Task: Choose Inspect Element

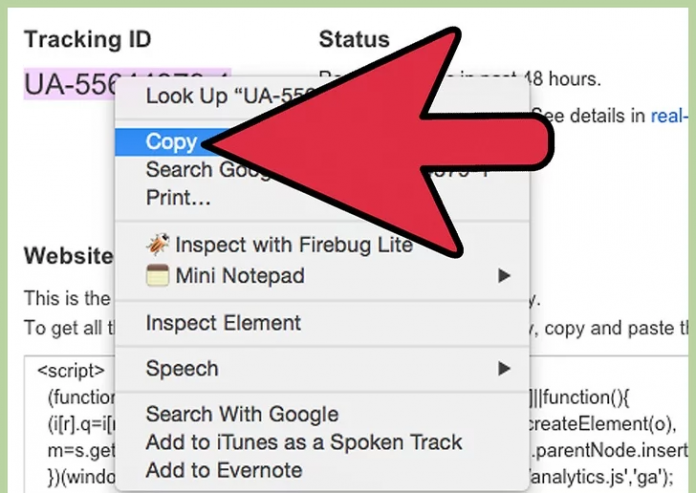Action: click(223, 323)
